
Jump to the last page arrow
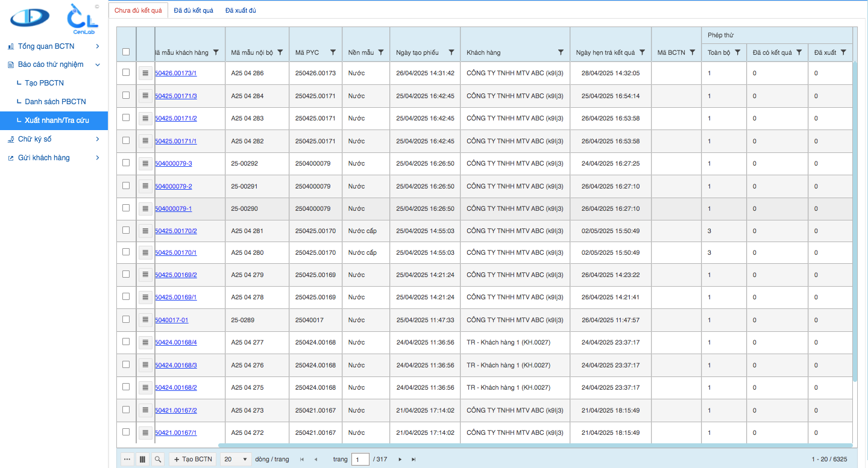click(x=414, y=460)
